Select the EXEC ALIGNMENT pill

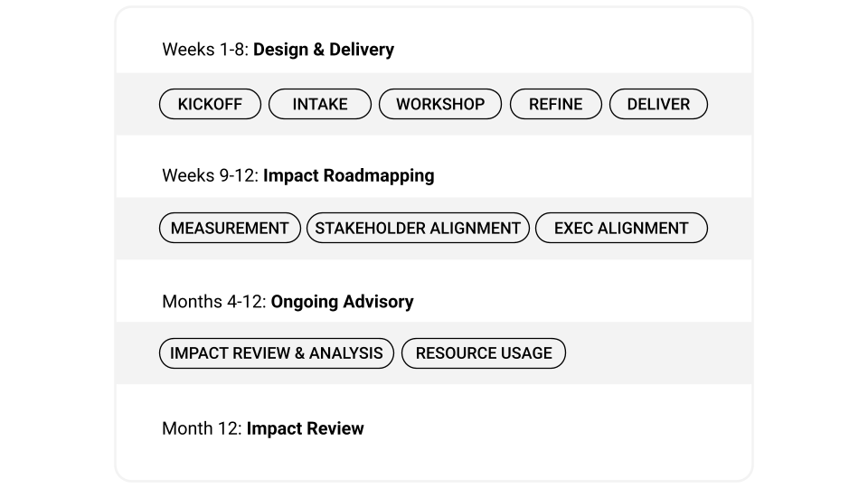pyautogui.click(x=621, y=229)
